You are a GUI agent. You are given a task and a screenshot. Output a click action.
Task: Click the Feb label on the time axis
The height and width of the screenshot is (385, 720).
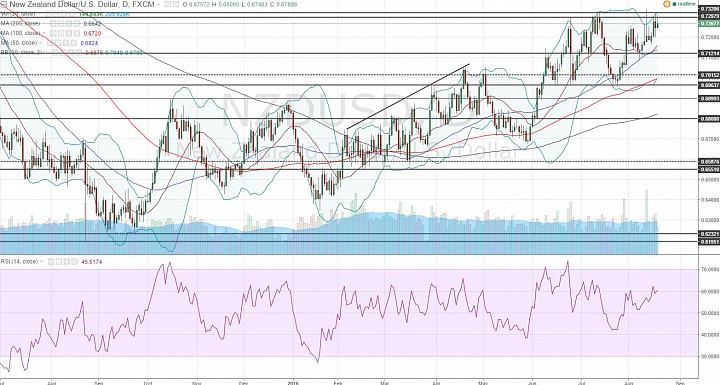point(338,382)
